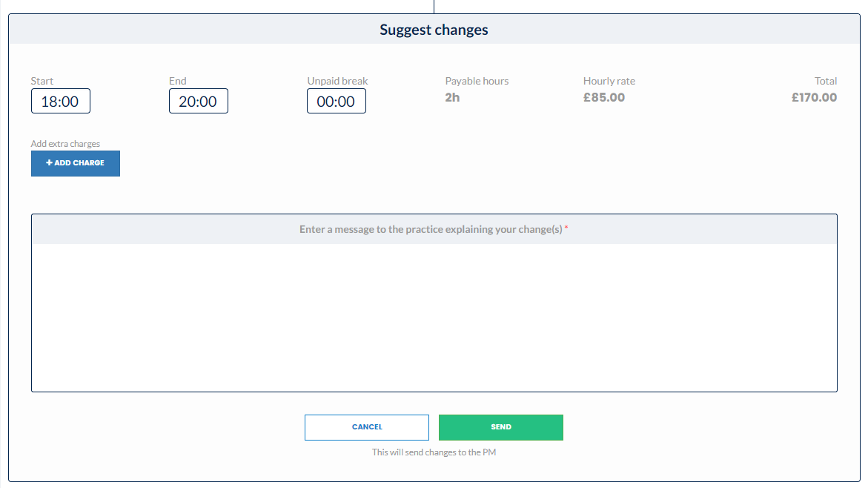Select the Unpaid break field showing 00:00

pos(336,101)
